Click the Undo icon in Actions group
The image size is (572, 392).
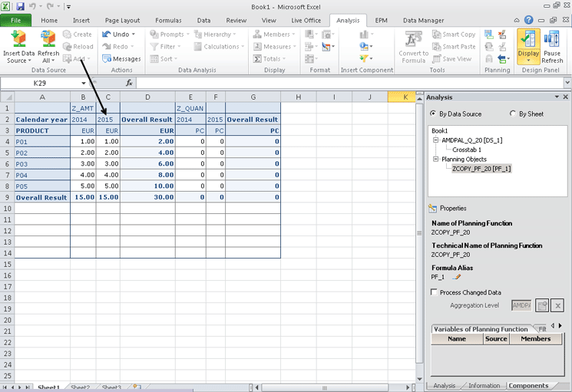[107, 35]
